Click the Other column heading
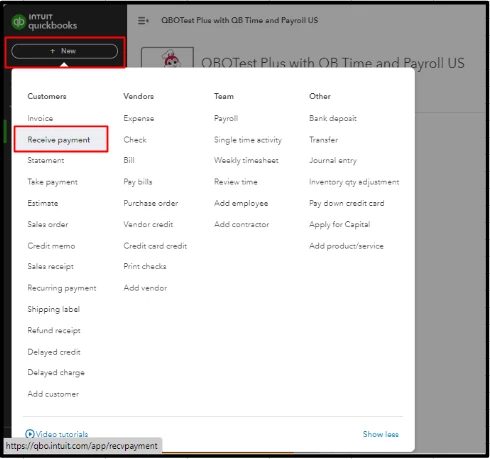Viewport: 490px width, 459px height. point(320,96)
